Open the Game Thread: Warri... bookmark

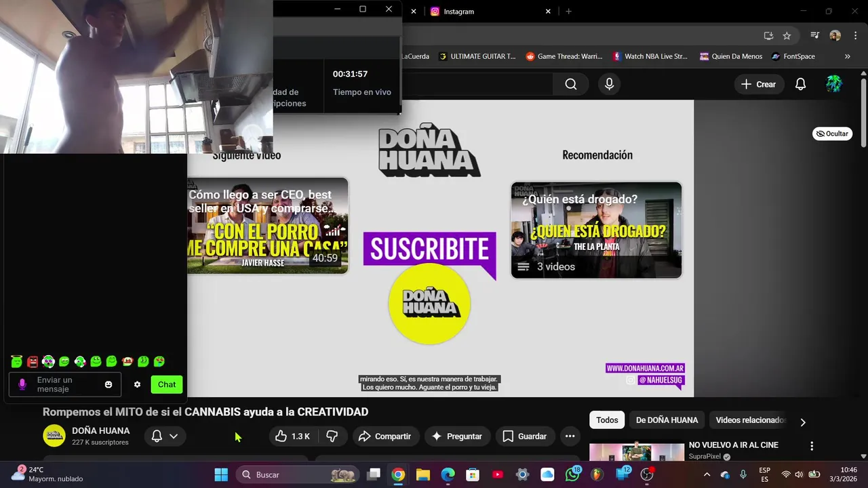click(x=564, y=56)
